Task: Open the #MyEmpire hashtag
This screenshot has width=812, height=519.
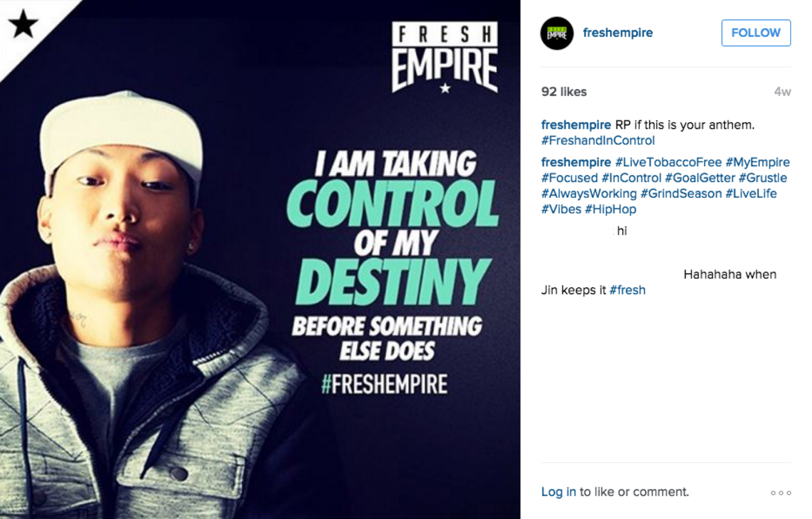Action: (757, 162)
